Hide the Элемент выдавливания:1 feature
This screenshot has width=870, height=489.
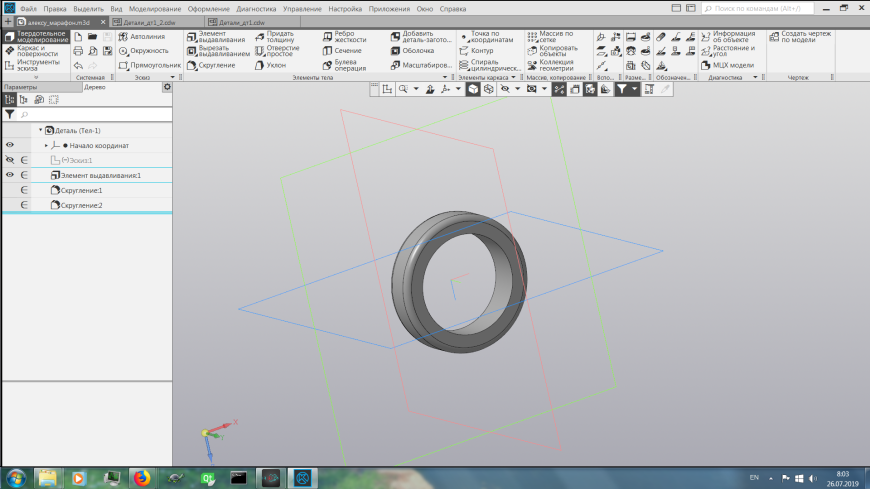[x=10, y=175]
